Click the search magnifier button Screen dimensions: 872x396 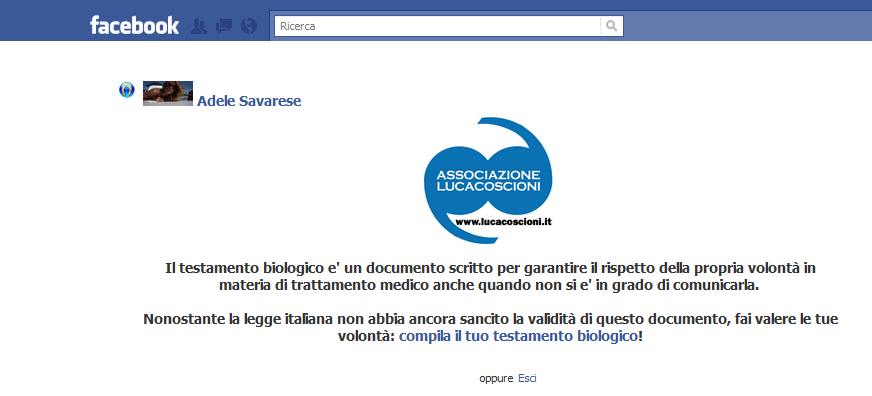pyautogui.click(x=612, y=26)
